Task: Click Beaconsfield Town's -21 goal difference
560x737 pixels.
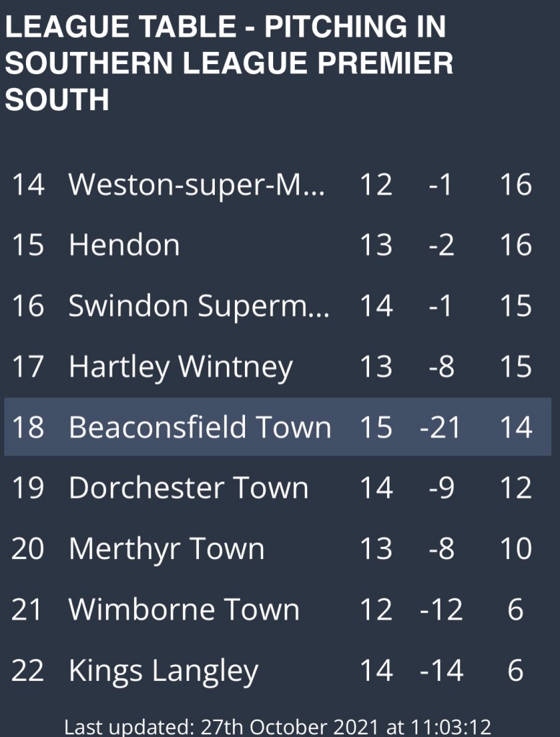Action: [440, 428]
